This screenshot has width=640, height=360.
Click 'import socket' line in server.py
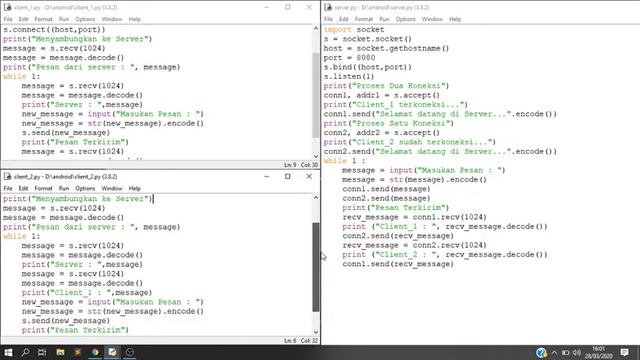click(x=354, y=29)
